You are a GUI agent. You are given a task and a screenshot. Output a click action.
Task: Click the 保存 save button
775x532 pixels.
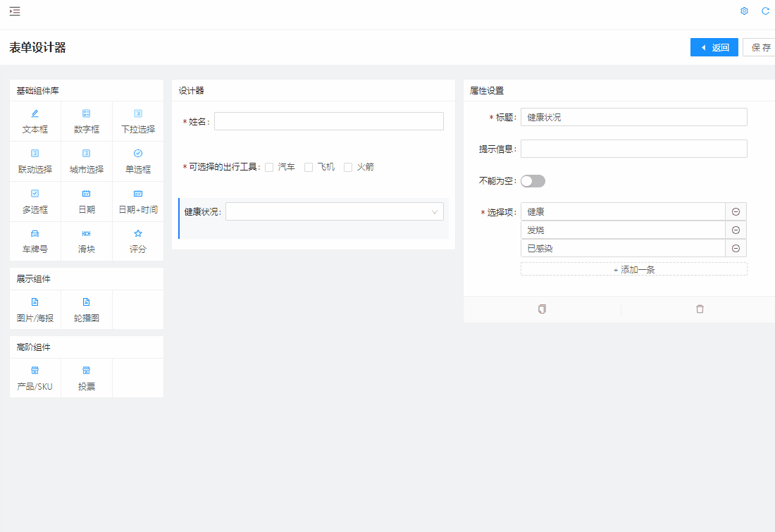click(759, 47)
